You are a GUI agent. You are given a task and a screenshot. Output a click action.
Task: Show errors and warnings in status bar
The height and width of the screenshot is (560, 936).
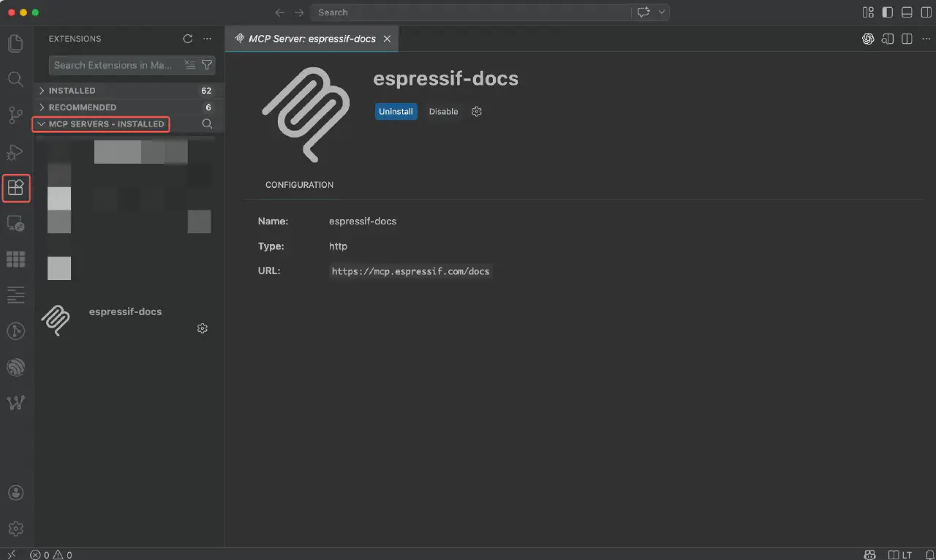(x=51, y=554)
